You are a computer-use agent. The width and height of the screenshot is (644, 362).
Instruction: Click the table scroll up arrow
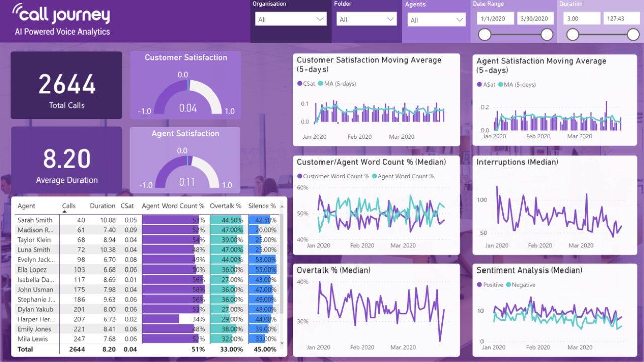pos(282,207)
